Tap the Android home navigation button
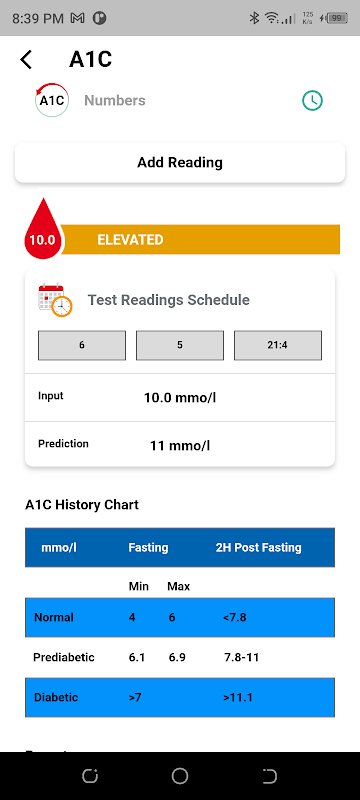 point(179,776)
